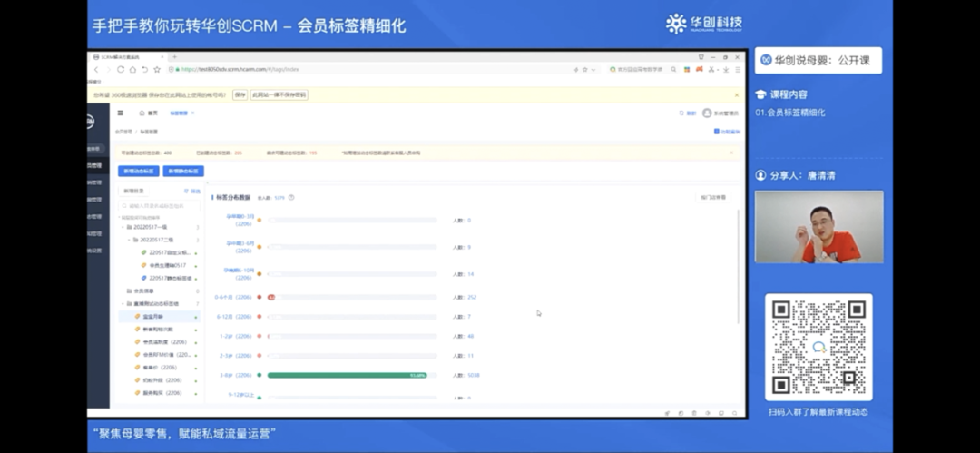The width and height of the screenshot is (980, 453).
Task: Open the 会员信息 folder
Action: pos(141,291)
